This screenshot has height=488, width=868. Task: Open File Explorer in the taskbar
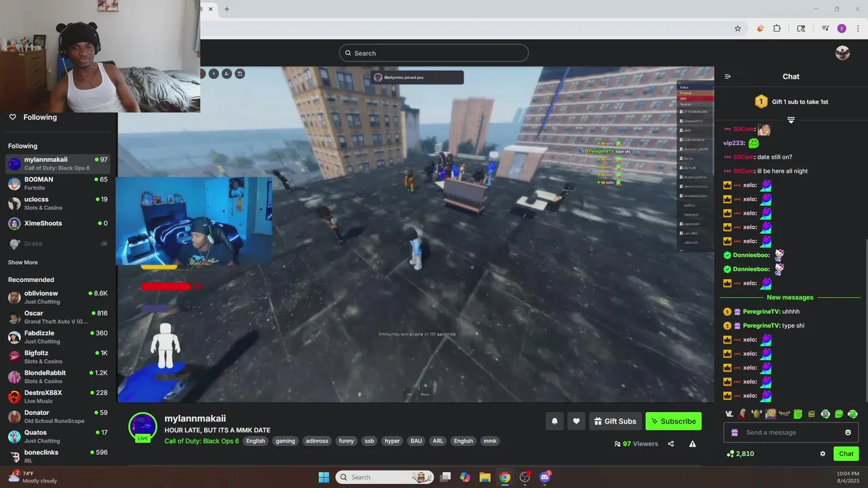pyautogui.click(x=485, y=477)
